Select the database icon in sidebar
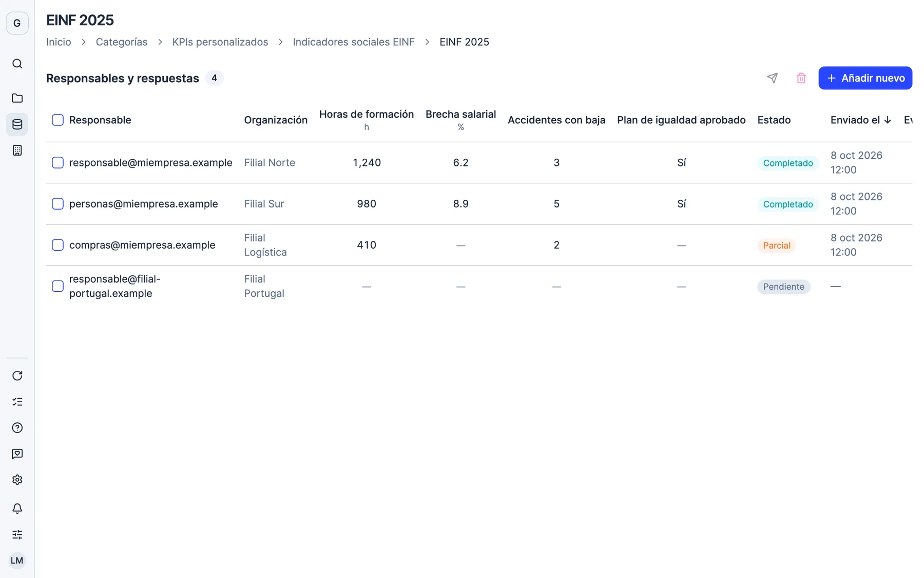Viewport: 924px width, 578px height. (x=17, y=124)
